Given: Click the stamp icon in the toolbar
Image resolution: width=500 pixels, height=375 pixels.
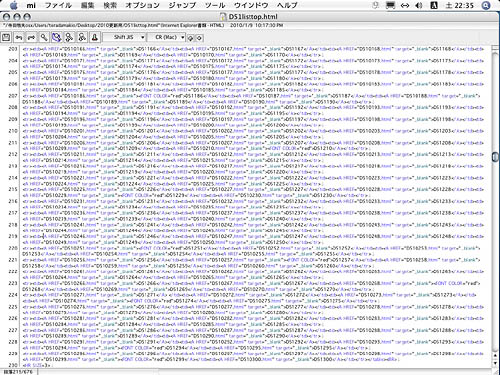Looking at the screenshot, I should [x=95, y=37].
